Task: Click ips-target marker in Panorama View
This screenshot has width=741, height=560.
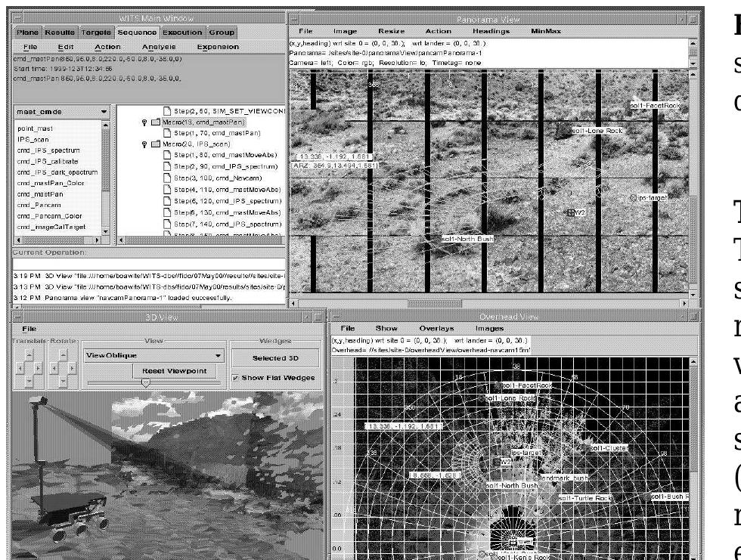Action: point(634,197)
